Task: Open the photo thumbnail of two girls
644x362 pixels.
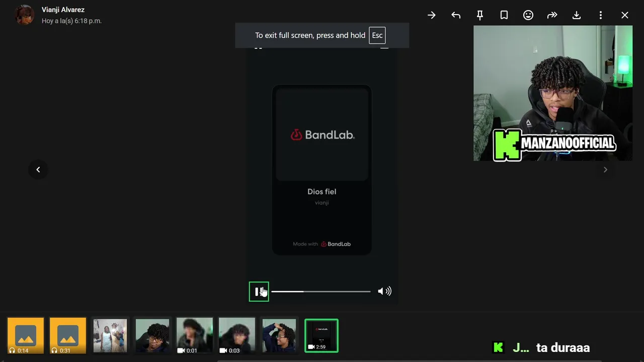Action: [x=110, y=335]
